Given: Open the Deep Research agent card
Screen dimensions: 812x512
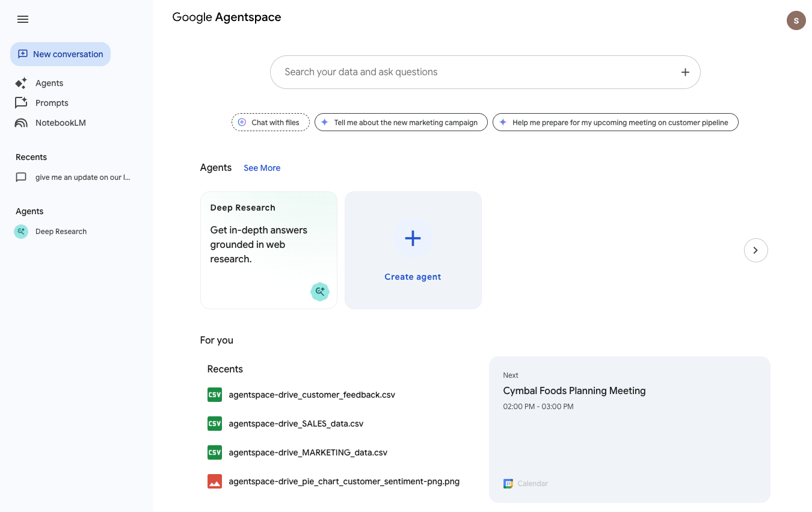Looking at the screenshot, I should tap(269, 250).
